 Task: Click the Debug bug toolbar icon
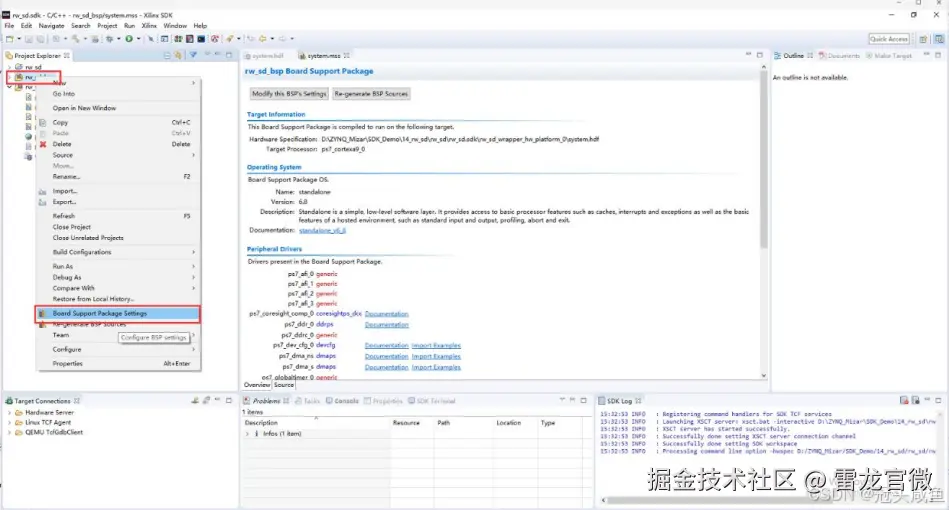pyautogui.click(x=110, y=39)
